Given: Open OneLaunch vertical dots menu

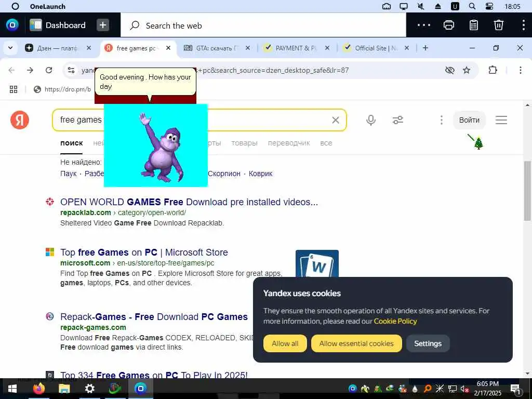Looking at the screenshot, I should (x=524, y=25).
